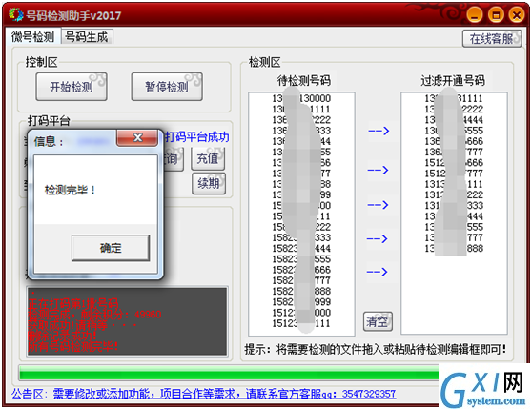
Task: Click 暂停检测 to pause detection
Action: 167,87
